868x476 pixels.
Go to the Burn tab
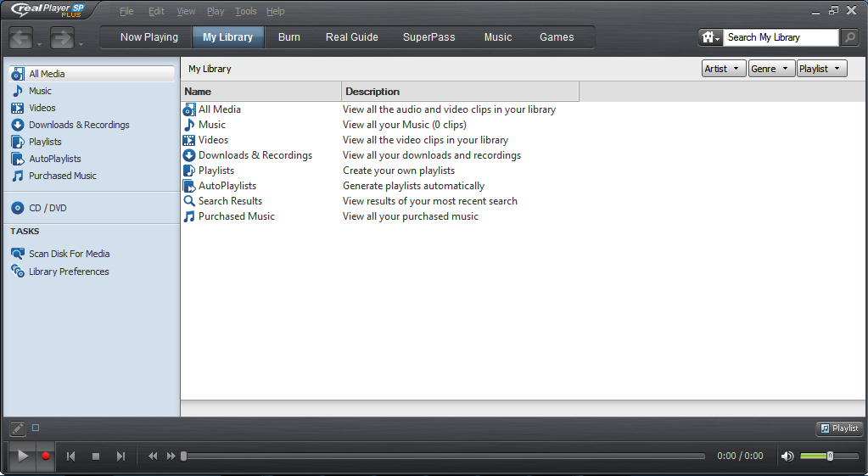click(x=289, y=37)
